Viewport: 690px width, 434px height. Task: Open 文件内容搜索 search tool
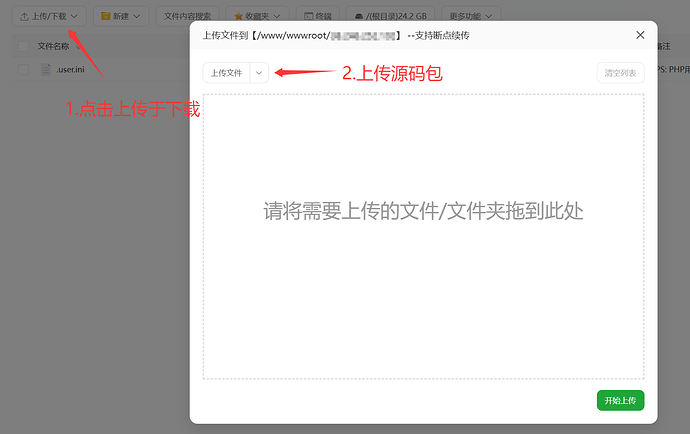[x=187, y=17]
